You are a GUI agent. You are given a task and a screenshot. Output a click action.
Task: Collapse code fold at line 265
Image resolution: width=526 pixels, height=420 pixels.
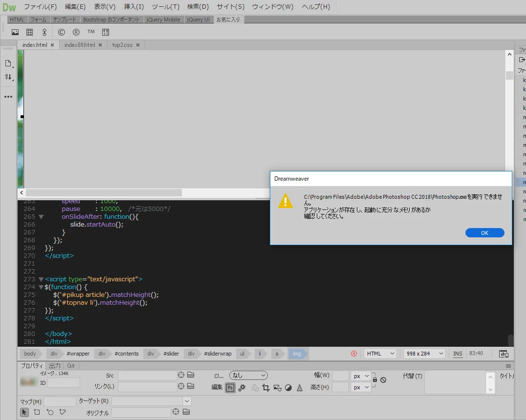coord(41,217)
